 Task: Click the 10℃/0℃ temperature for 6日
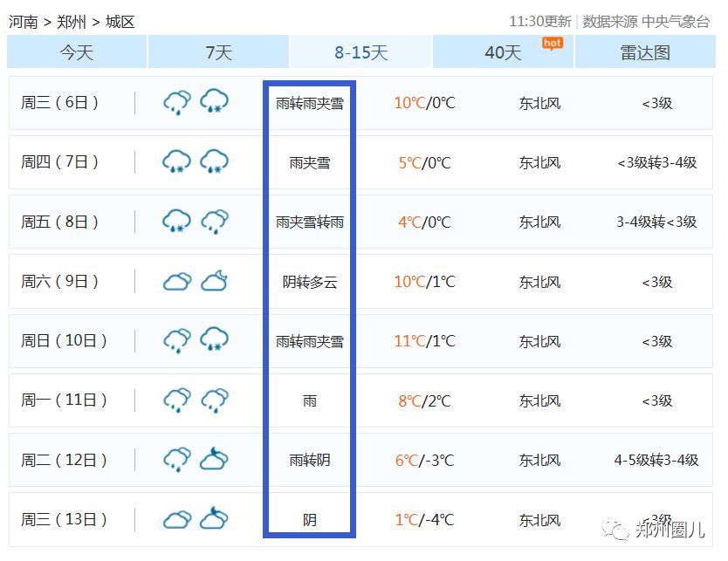pos(424,103)
